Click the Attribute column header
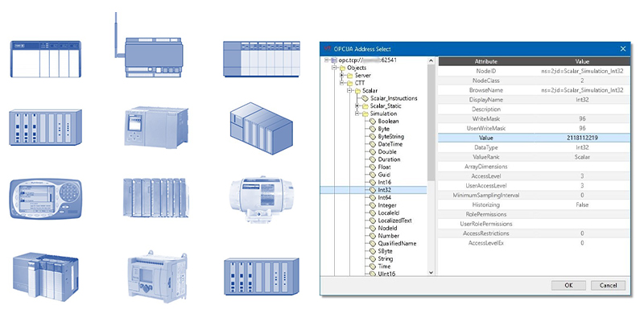 (485, 60)
